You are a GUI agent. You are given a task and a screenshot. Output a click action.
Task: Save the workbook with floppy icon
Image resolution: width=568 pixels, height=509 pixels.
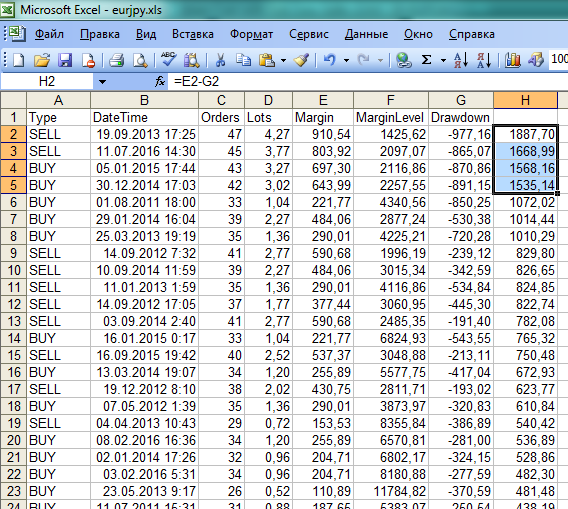point(65,60)
